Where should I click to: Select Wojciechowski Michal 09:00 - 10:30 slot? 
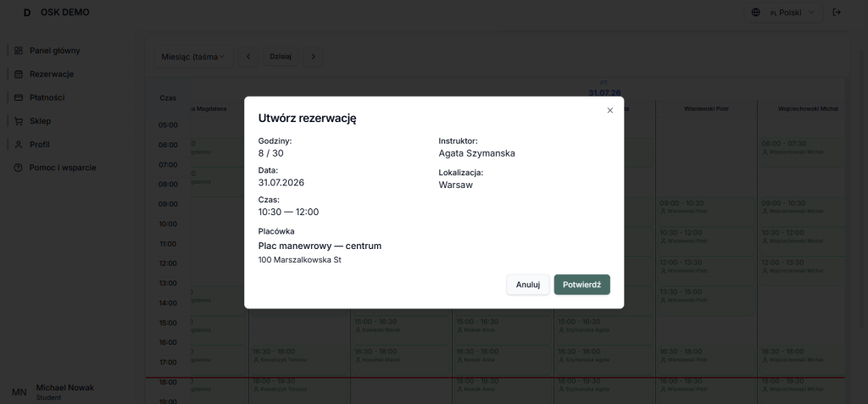(x=803, y=211)
